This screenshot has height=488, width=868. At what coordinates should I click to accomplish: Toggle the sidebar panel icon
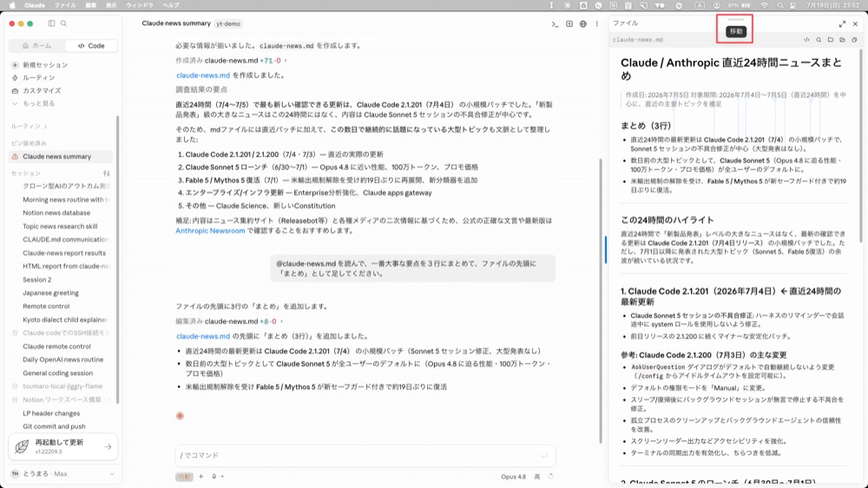click(x=51, y=23)
